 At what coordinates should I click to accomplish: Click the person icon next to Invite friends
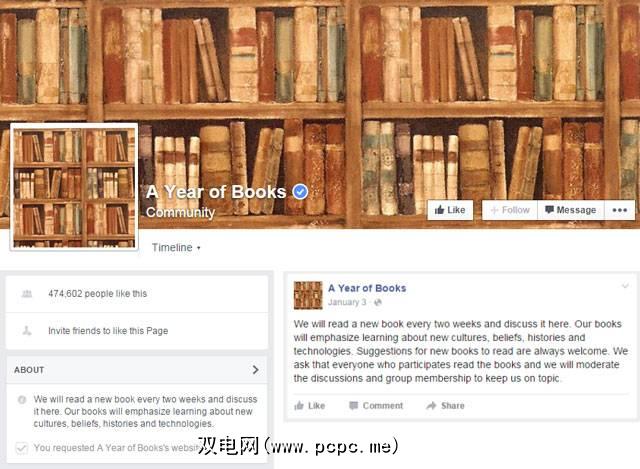pos(27,330)
